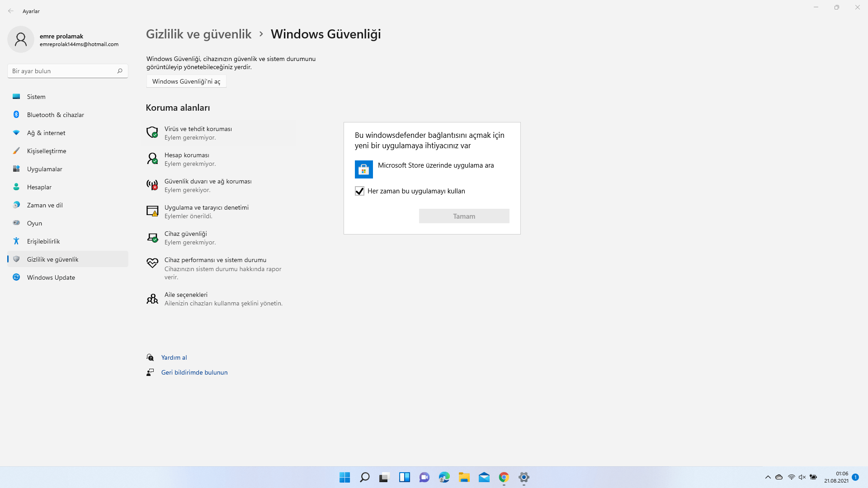Screen dimensions: 868x488
Task: Go back with the arrow icon
Action: [x=11, y=11]
